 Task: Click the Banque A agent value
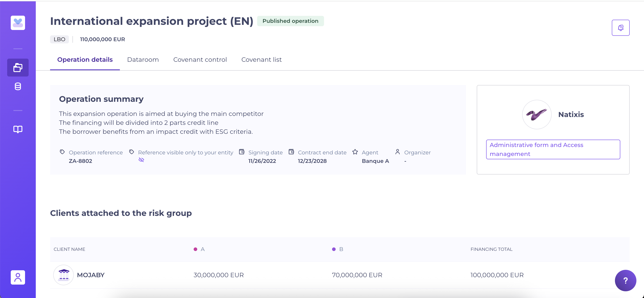point(375,161)
